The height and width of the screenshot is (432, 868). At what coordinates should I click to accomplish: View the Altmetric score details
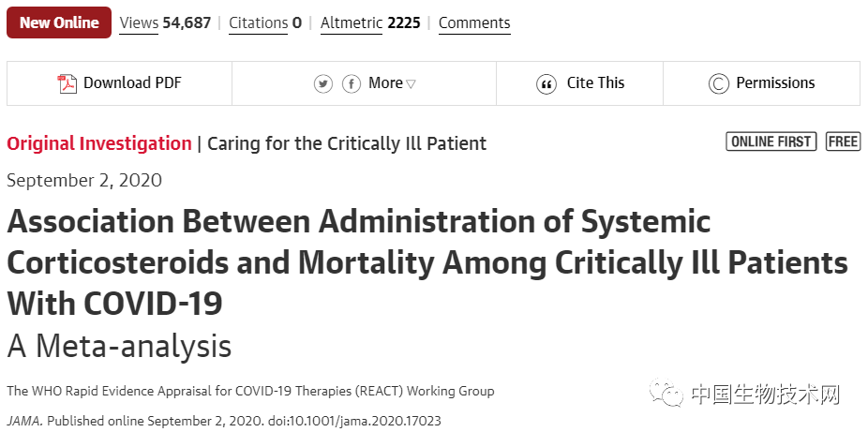pyautogui.click(x=369, y=22)
